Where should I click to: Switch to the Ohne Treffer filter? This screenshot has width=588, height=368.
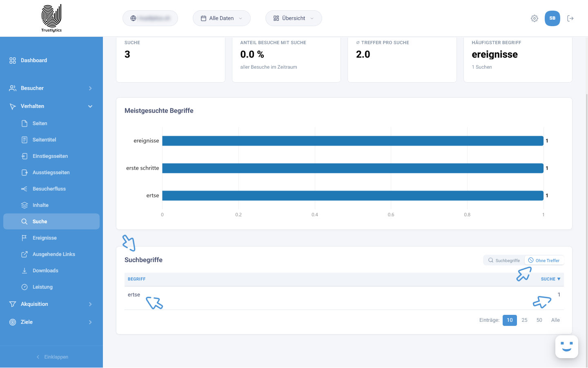(544, 260)
